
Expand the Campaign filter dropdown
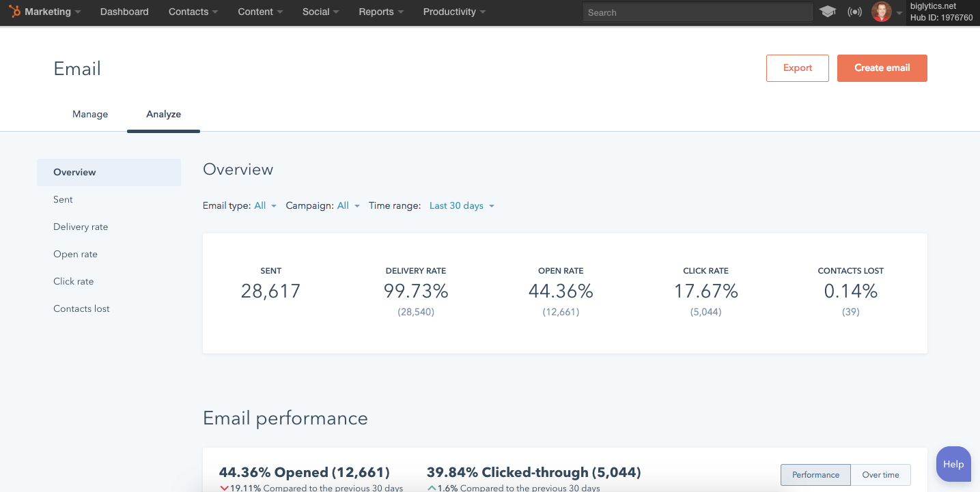[348, 205]
